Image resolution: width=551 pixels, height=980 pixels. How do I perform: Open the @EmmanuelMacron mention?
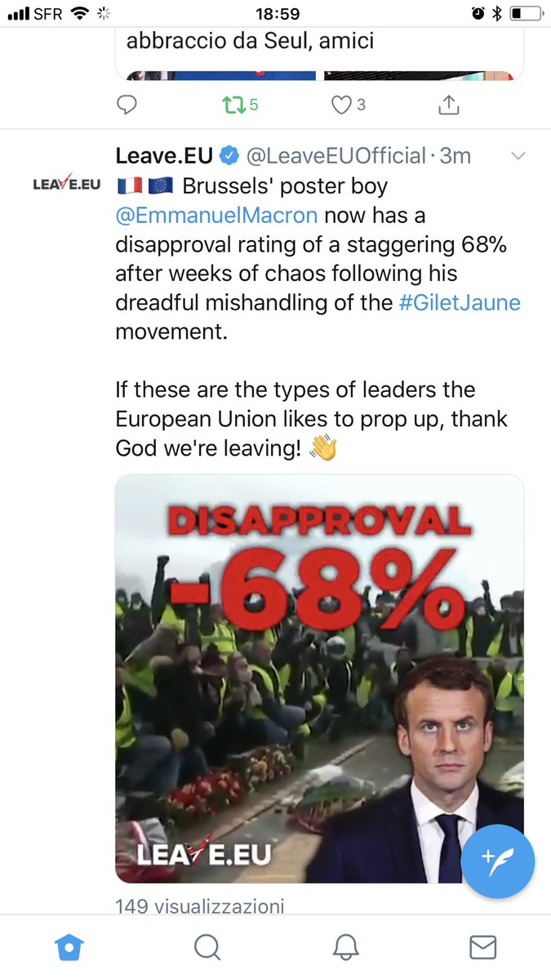217,216
